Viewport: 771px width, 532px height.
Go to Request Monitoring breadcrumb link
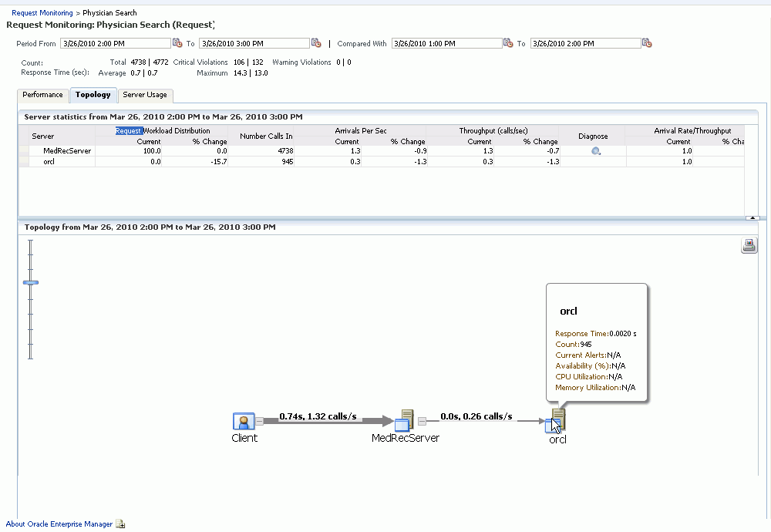42,13
